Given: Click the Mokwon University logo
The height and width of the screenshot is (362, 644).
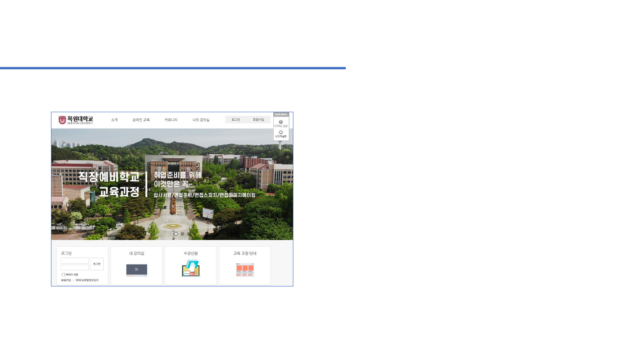Looking at the screenshot, I should pyautogui.click(x=76, y=119).
